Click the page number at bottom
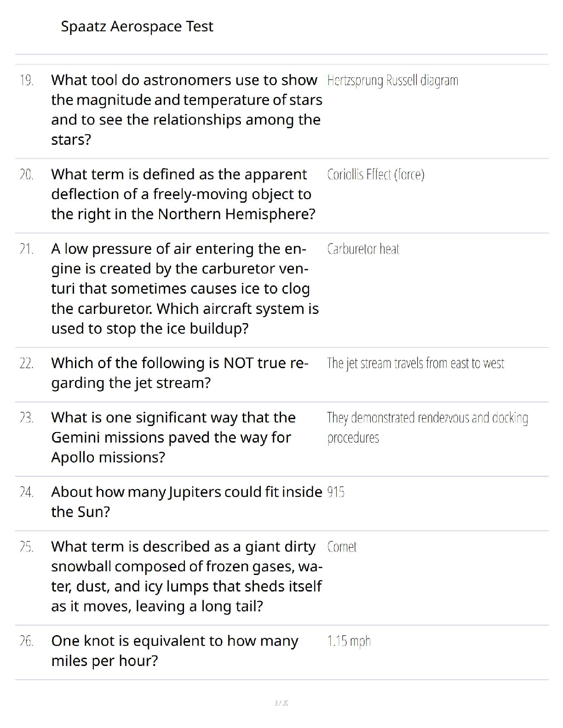Image resolution: width=563 pixels, height=728 pixels. (x=281, y=703)
